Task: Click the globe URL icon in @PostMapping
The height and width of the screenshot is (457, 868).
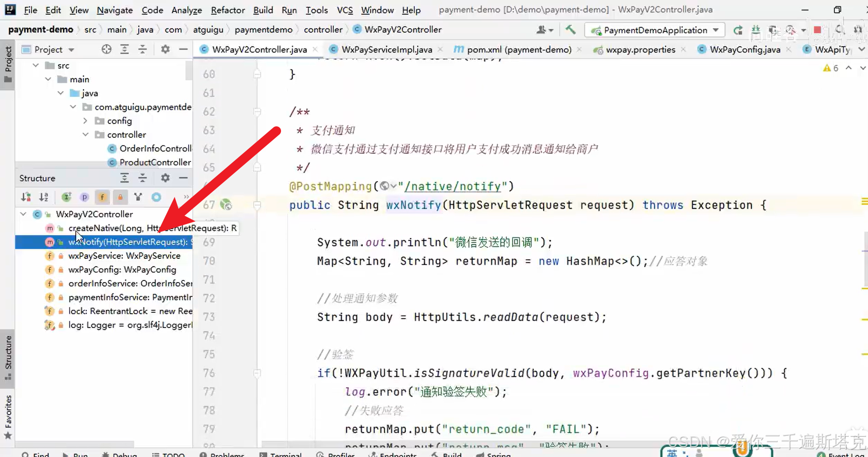Action: pyautogui.click(x=385, y=186)
